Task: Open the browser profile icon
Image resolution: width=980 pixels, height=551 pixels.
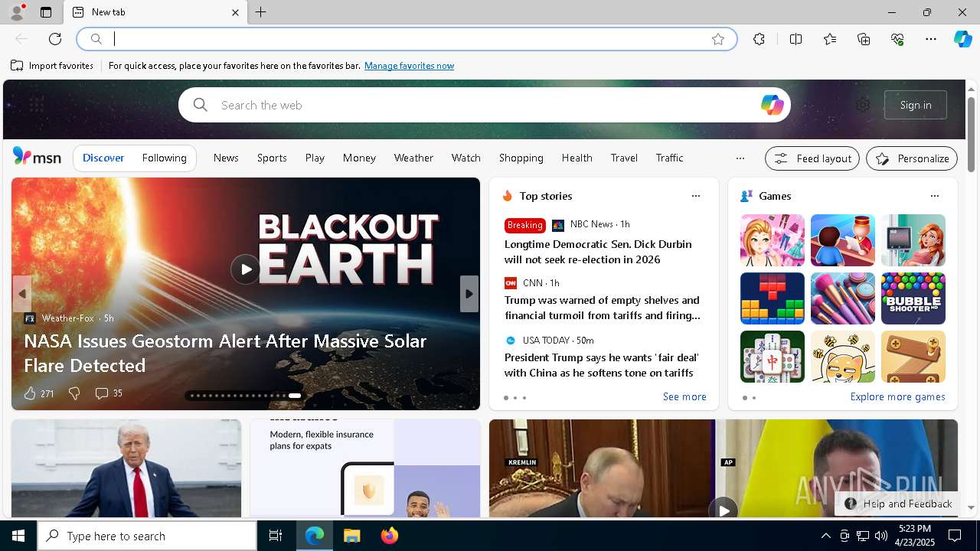Action: [x=16, y=12]
